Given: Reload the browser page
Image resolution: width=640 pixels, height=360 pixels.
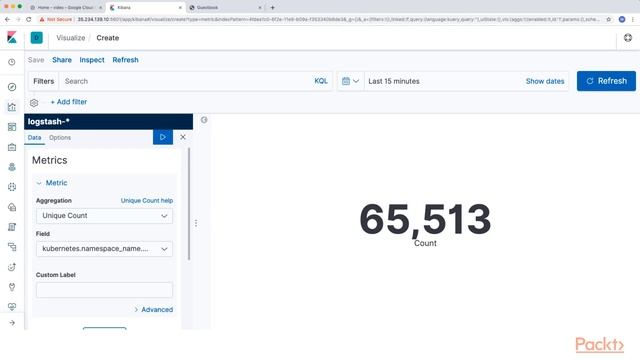Looking at the screenshot, I should (x=29, y=19).
